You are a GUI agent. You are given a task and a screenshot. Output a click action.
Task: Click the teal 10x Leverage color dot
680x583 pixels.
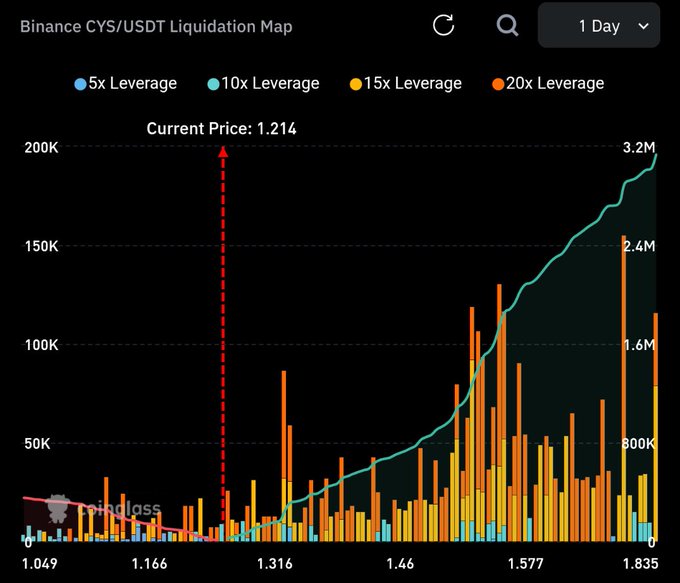point(213,84)
